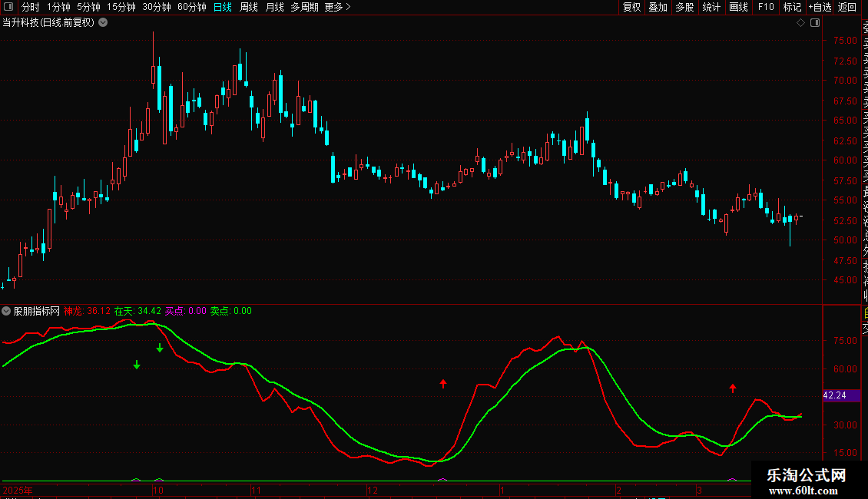Click the 买点: 0.00 label
Image resolution: width=868 pixels, height=499 pixels.
[185, 311]
